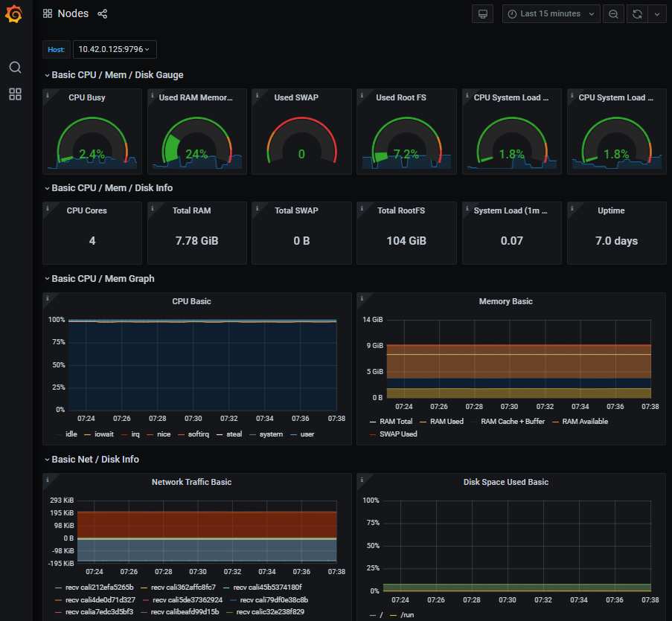Click the Grafana logo home icon

point(14,13)
